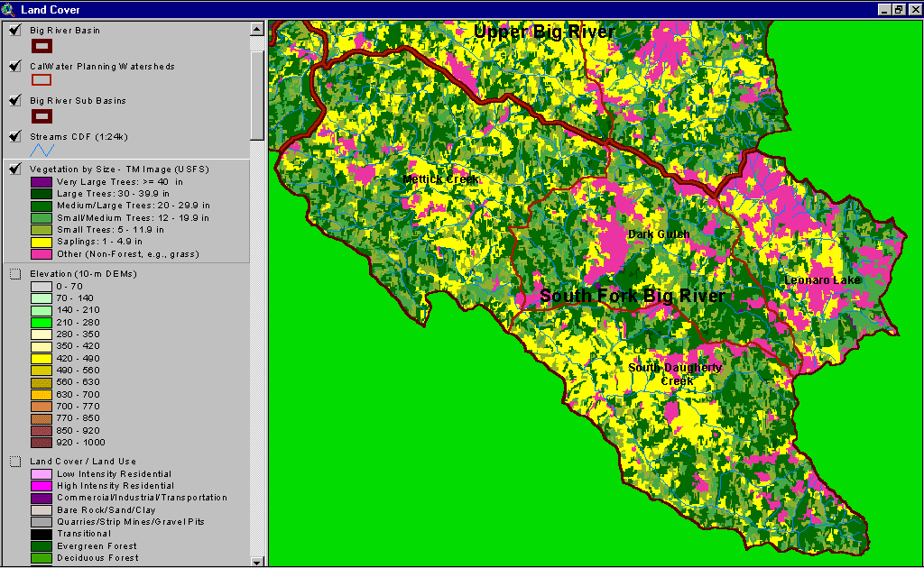Viewport: 924px width, 568px height.
Task: Click the legend scrollbar down arrow
Action: (x=257, y=562)
